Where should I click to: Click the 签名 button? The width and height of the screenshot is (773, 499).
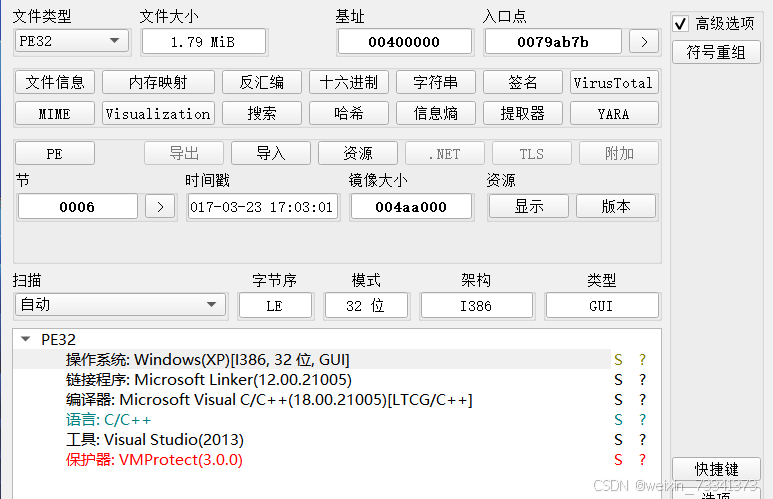pos(523,82)
